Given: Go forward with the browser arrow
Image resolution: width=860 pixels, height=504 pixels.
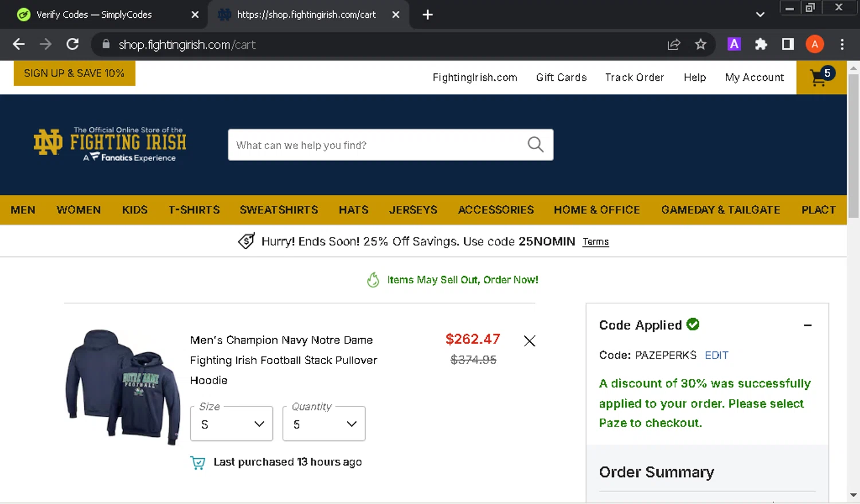Looking at the screenshot, I should [45, 44].
